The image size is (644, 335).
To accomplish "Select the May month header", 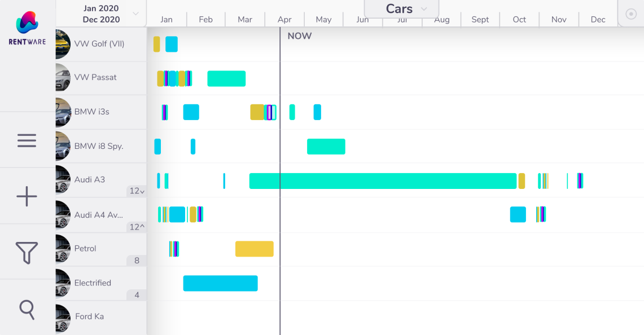I will [323, 19].
